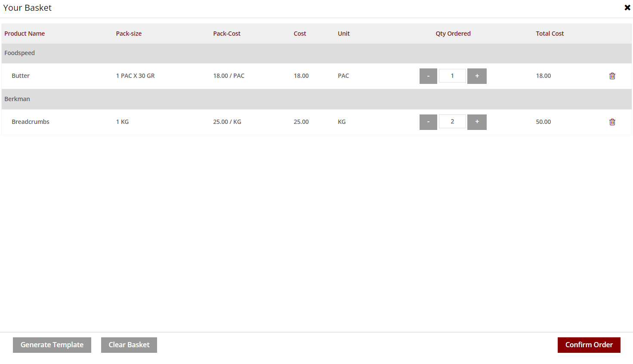Delete Butter from the basket
Viewport: 633px width, 364px height.
point(612,76)
